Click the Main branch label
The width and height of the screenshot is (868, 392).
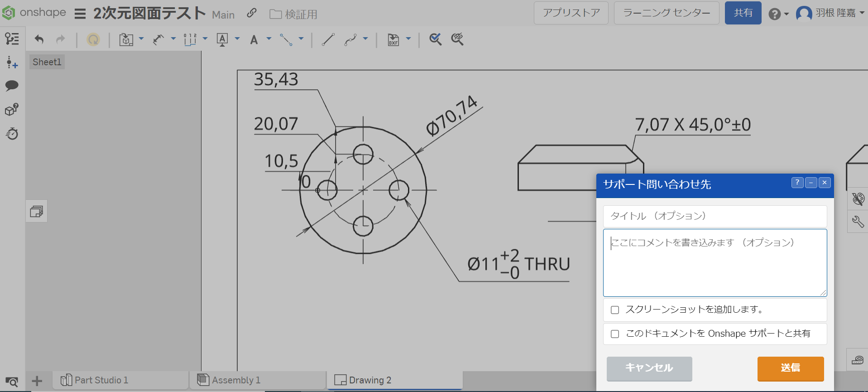point(223,15)
